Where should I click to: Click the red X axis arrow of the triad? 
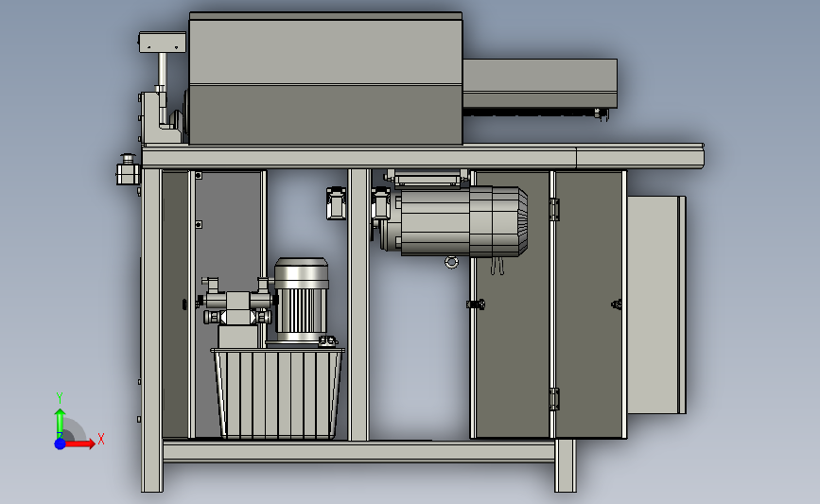coord(79,443)
